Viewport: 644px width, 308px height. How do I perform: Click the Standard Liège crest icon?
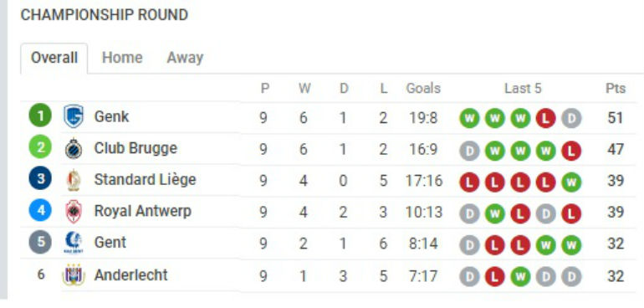pyautogui.click(x=74, y=180)
